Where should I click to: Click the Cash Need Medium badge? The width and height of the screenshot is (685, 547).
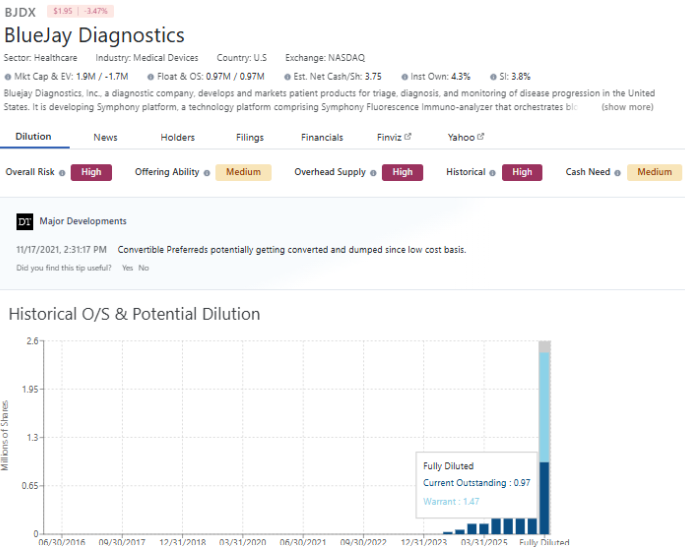[x=654, y=172]
